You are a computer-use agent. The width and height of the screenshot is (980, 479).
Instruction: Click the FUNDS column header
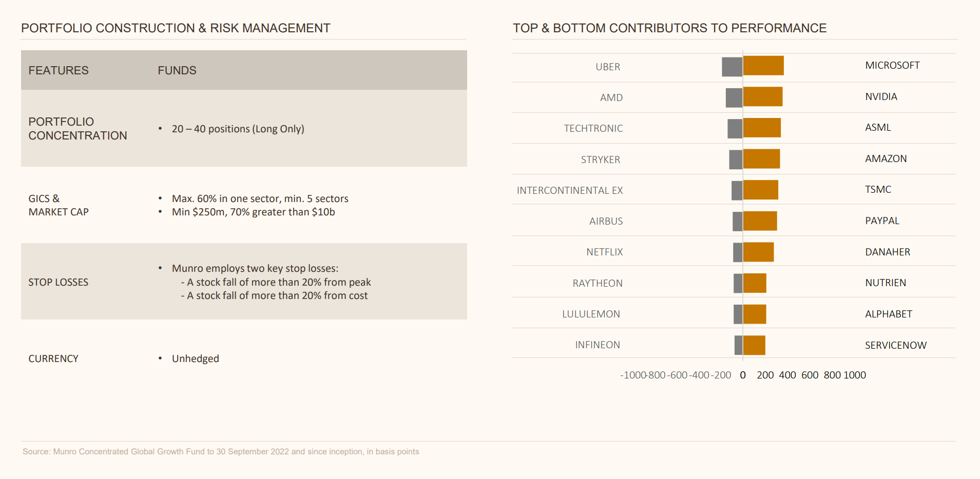[x=177, y=70]
